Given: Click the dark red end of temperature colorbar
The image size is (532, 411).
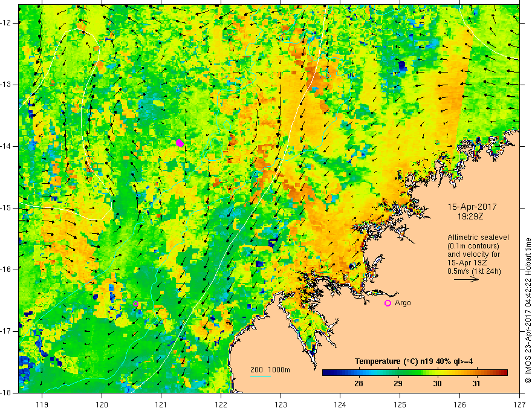Looking at the screenshot, I should (x=503, y=373).
